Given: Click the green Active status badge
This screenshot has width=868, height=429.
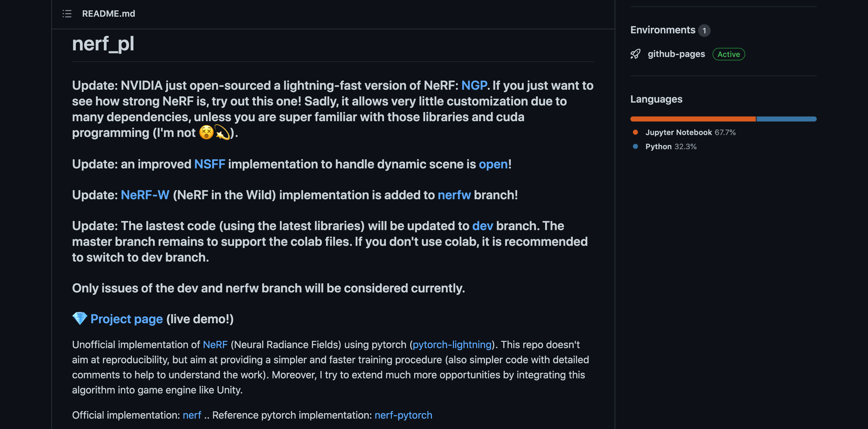Looking at the screenshot, I should click(x=729, y=54).
